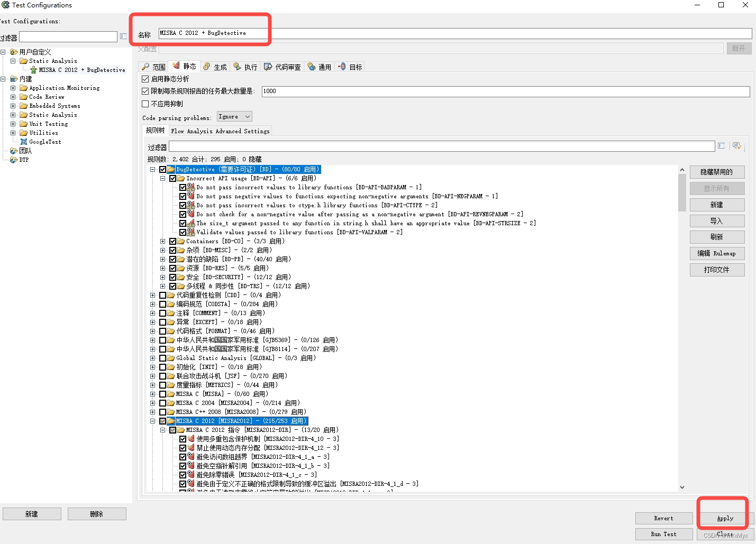756x544 pixels.
Task: Toggle the MISRA C 2012 [MISRA2012] checkbox
Action: tap(162, 421)
